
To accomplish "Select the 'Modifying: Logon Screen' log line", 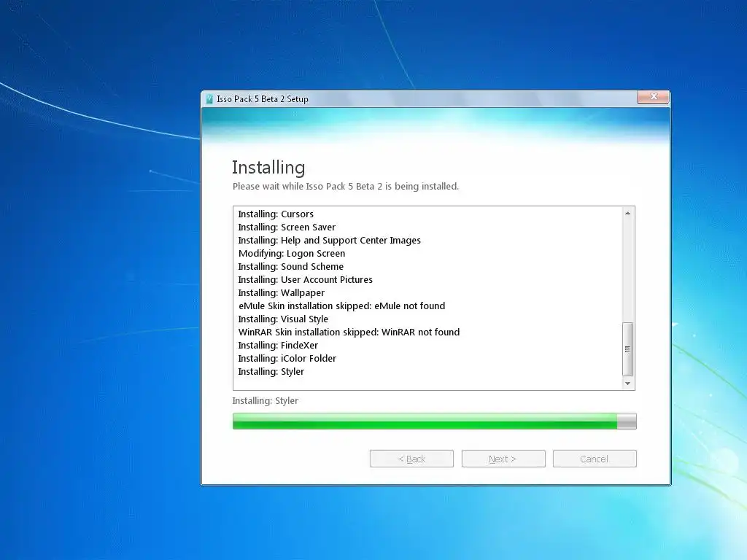I will click(292, 253).
